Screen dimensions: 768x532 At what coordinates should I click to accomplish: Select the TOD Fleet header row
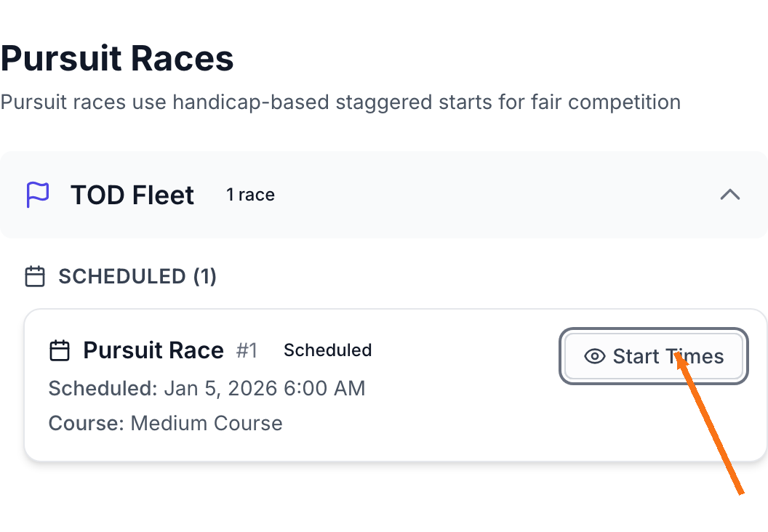point(132,194)
